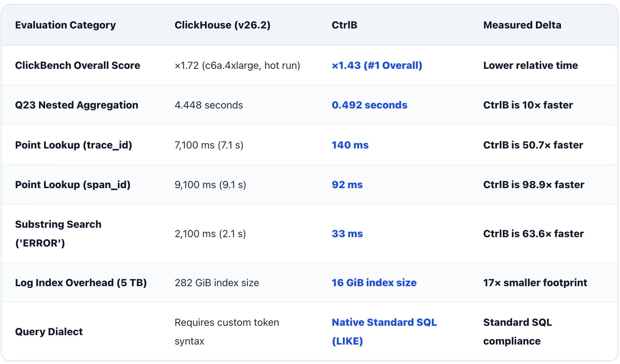Image resolution: width=620 pixels, height=364 pixels.
Task: Click the '4.448 seconds' cell
Action: pyautogui.click(x=209, y=105)
